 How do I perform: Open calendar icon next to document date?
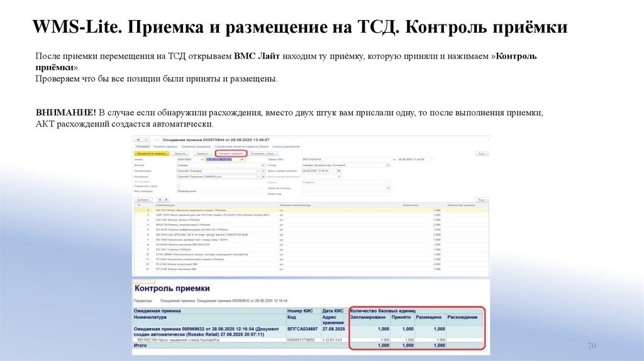point(242,159)
